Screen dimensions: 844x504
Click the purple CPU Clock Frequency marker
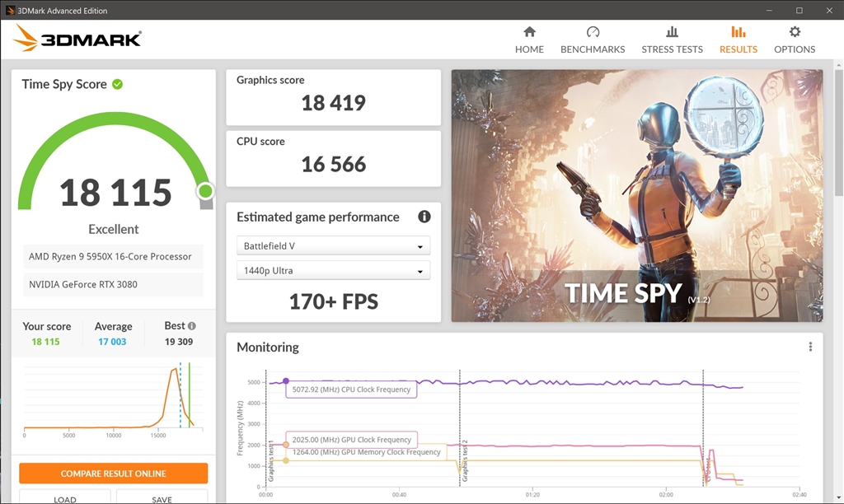(286, 381)
